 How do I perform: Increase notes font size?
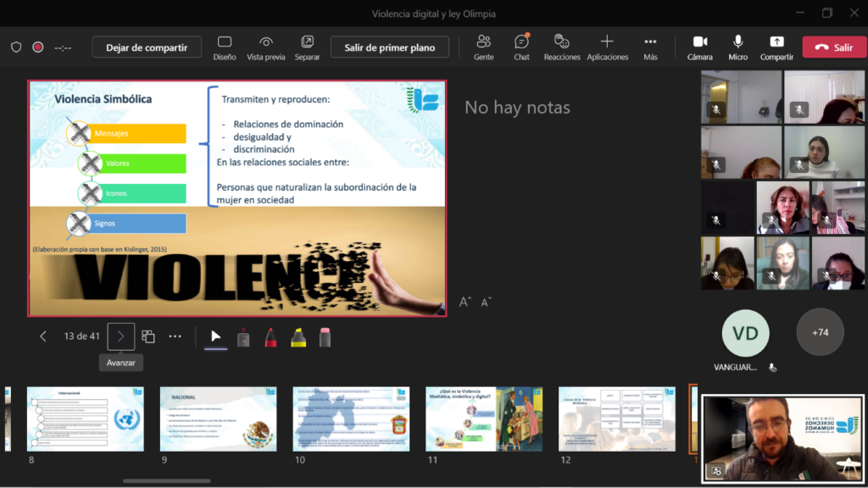click(x=465, y=302)
